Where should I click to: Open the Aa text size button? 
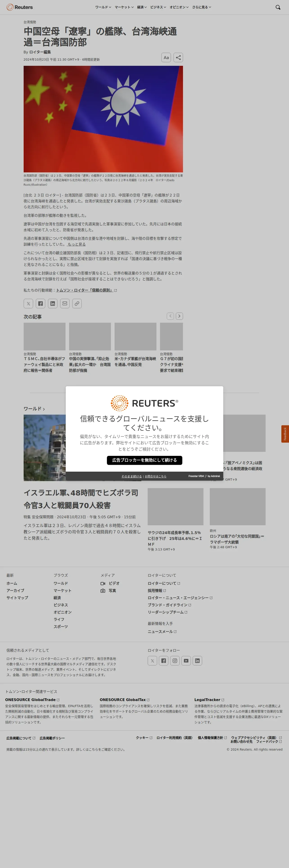166,58
